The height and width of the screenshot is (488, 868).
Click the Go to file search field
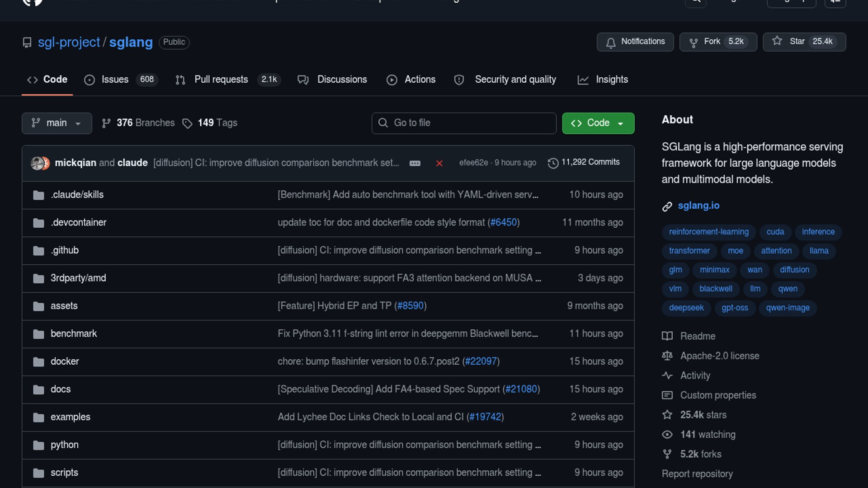point(464,123)
